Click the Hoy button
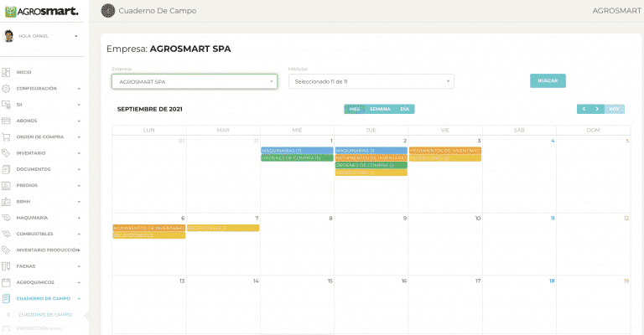Viewport: 644px width, 335px height. pos(615,109)
